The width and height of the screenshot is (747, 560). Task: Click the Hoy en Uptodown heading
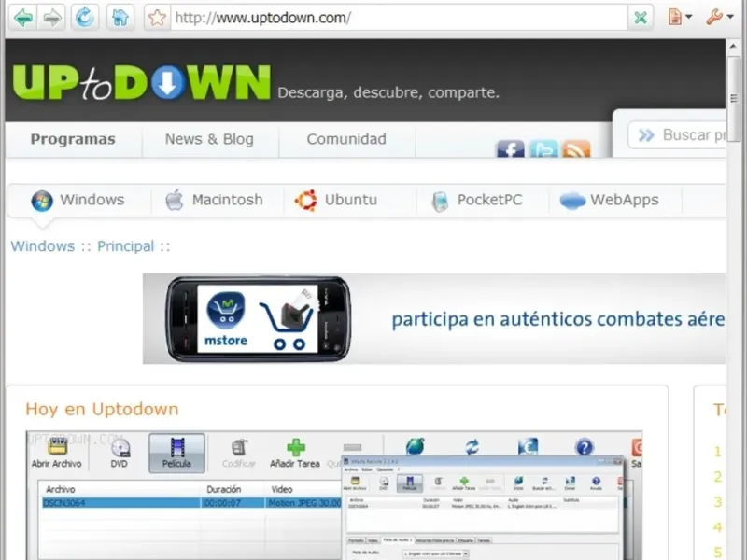(x=102, y=409)
